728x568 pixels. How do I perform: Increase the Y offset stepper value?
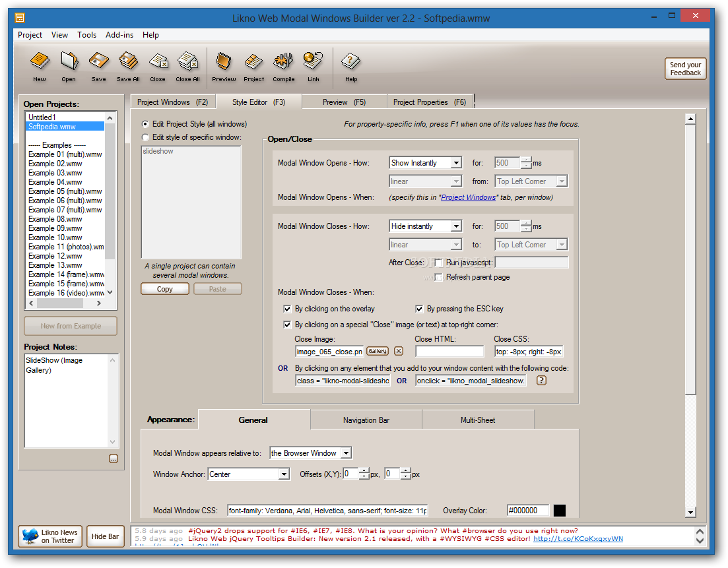point(406,471)
